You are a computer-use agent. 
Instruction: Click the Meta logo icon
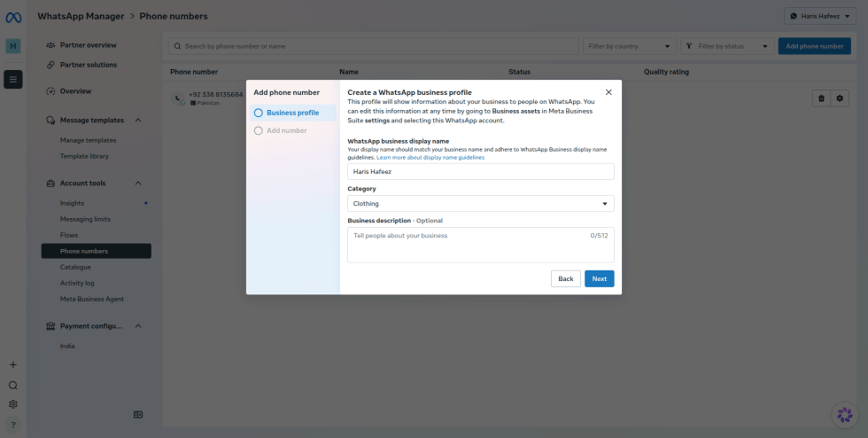(x=13, y=18)
